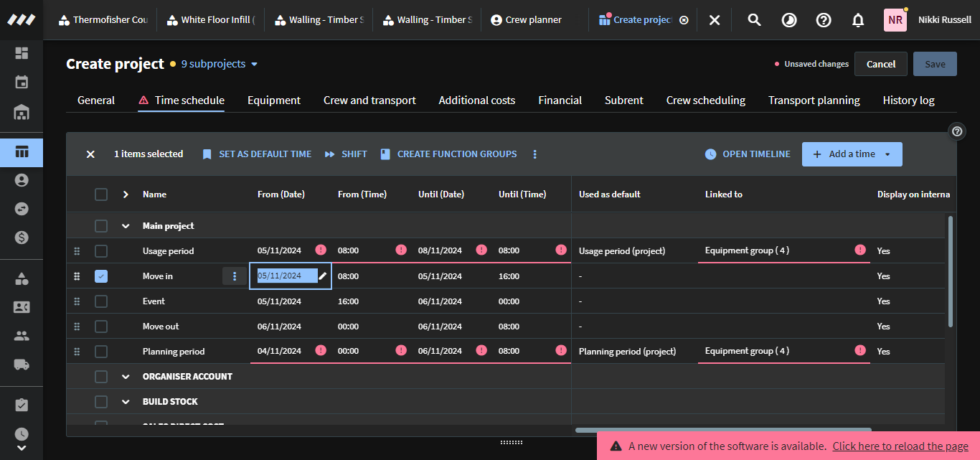Toggle the Main project checkbox
This screenshot has height=460, width=980.
tap(101, 226)
